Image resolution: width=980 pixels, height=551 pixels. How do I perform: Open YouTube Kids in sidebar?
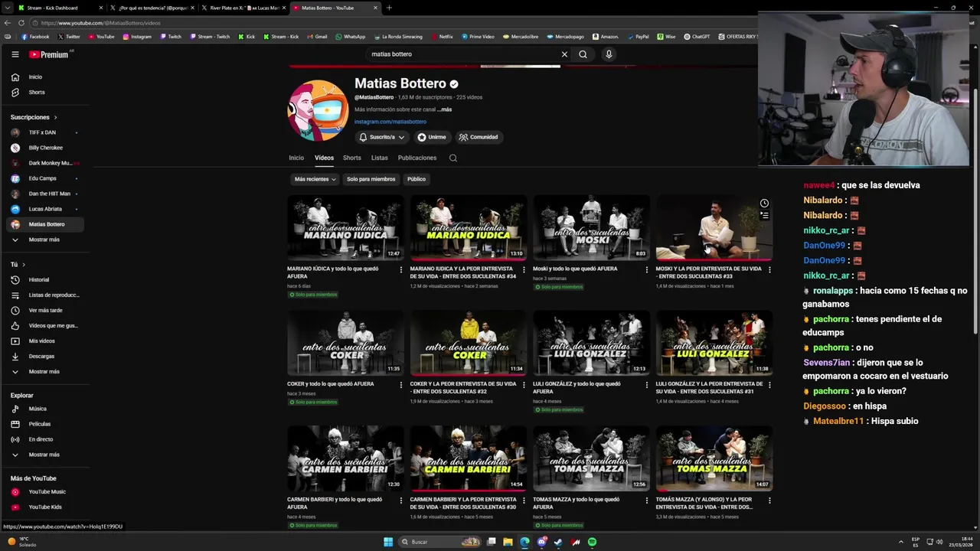click(45, 507)
